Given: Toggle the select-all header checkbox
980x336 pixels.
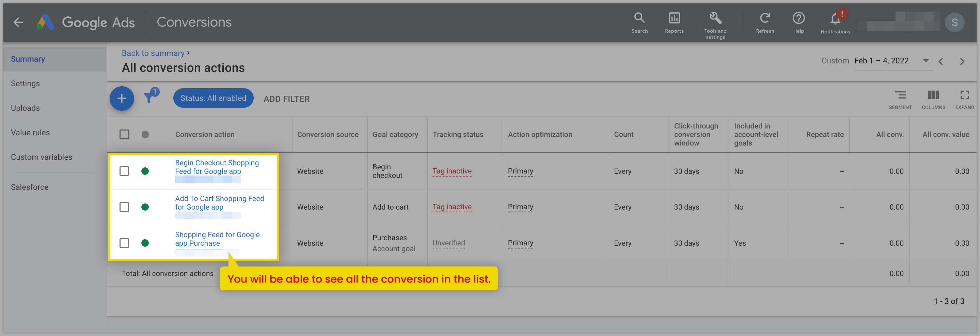Looking at the screenshot, I should point(124,135).
